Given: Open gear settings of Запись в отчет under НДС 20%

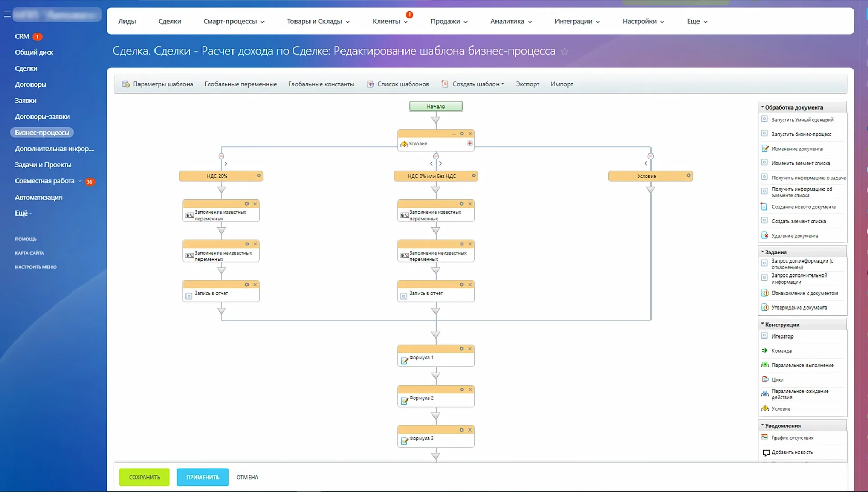Looking at the screenshot, I should pyautogui.click(x=247, y=285).
